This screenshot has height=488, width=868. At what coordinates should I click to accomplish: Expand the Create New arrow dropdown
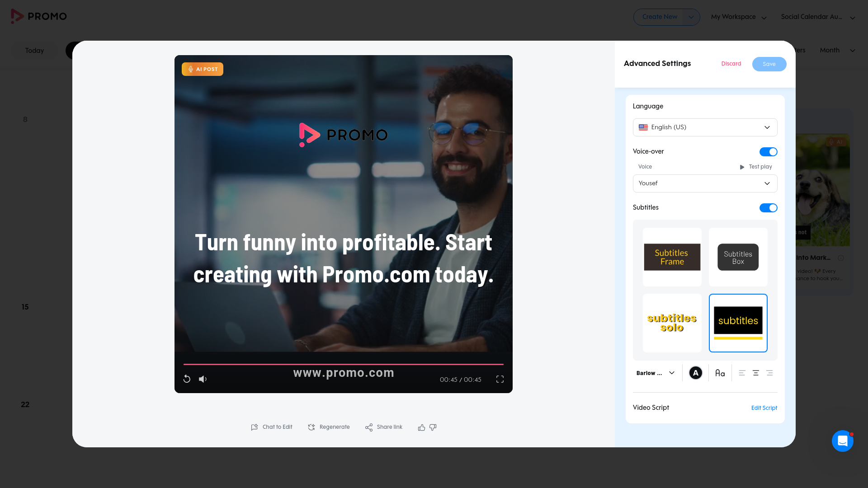pyautogui.click(x=691, y=17)
